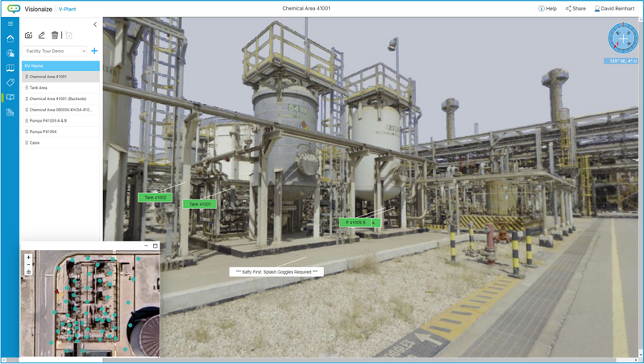This screenshot has width=644, height=364.
Task: Click the camera capture view icon
Action: (28, 36)
